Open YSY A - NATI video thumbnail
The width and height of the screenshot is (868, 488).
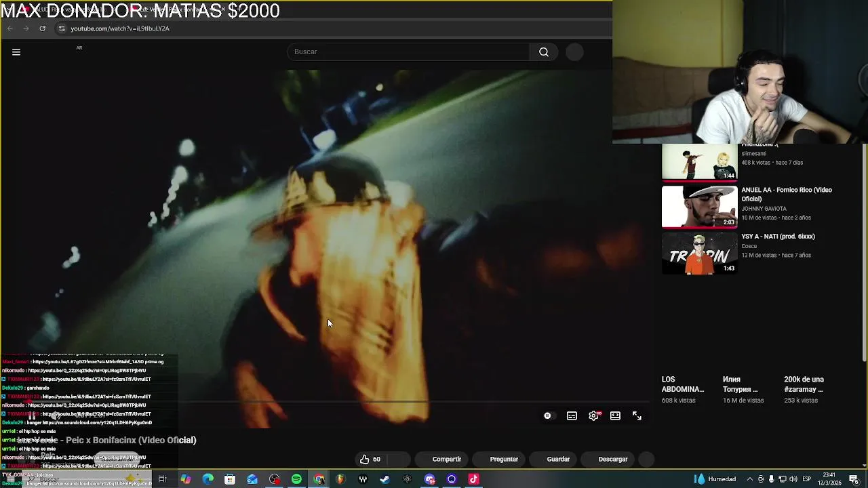pos(699,253)
